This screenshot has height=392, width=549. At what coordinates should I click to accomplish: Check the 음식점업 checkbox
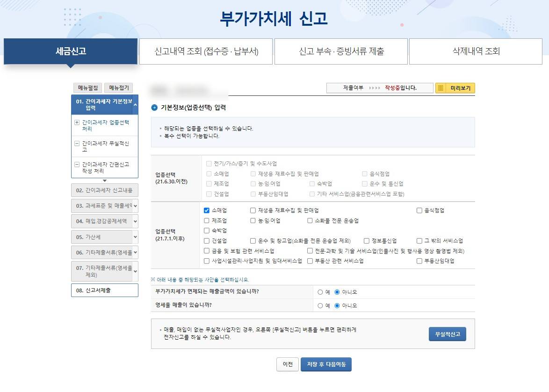pos(418,211)
